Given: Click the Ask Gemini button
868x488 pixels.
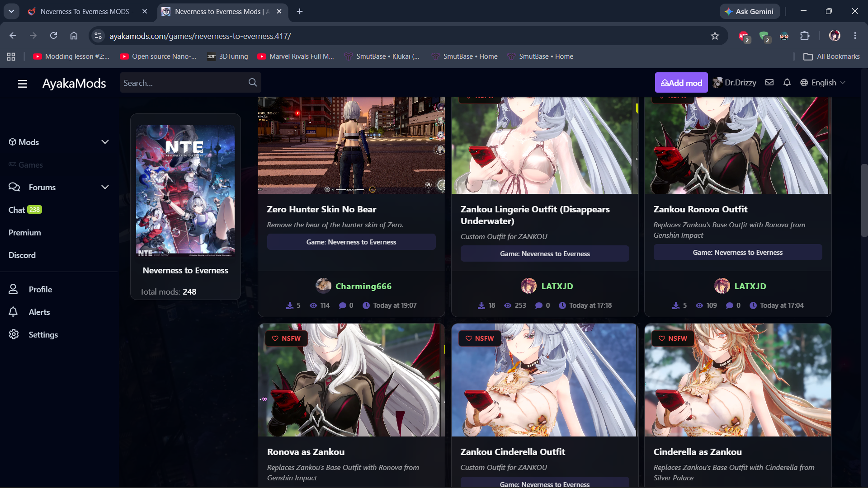Looking at the screenshot, I should click(750, 11).
